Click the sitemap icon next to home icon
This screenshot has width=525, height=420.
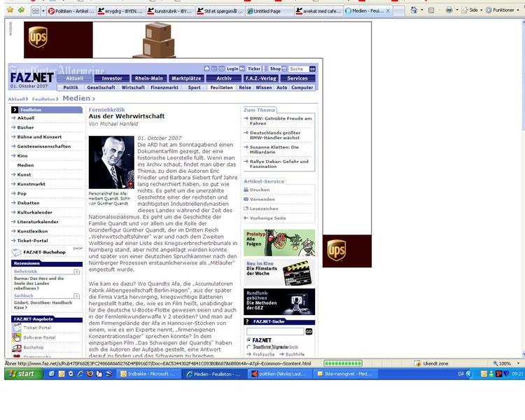coord(214,69)
